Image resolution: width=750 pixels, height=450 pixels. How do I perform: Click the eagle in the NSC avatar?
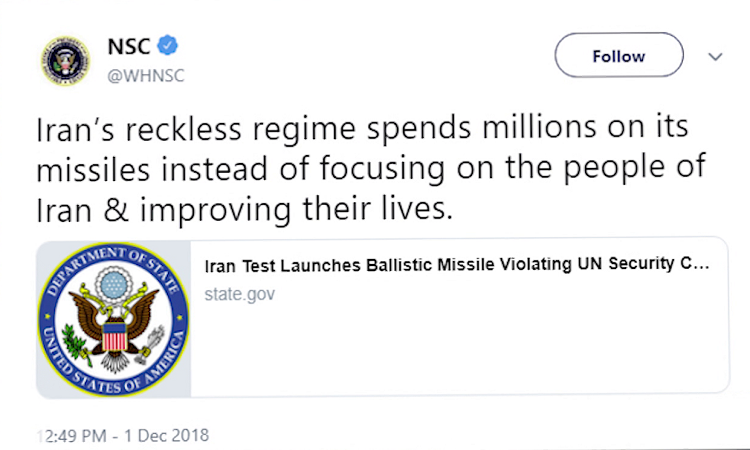pos(66,62)
